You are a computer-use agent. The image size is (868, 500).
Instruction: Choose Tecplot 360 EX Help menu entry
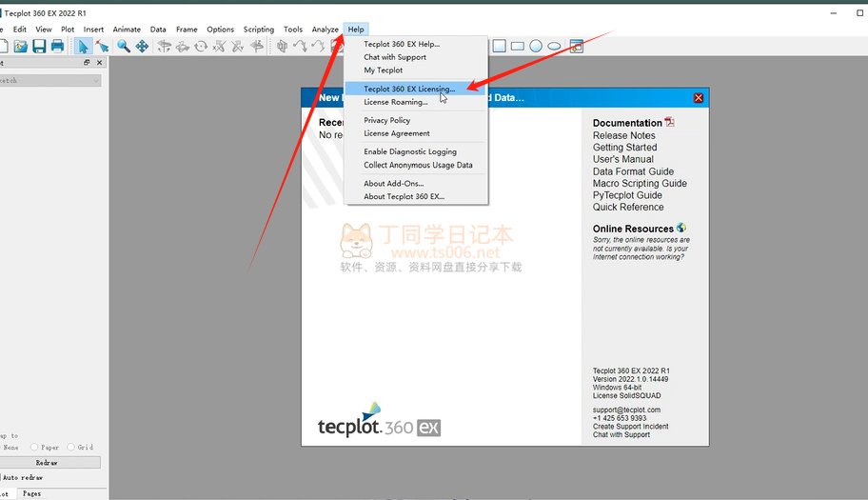[416, 44]
